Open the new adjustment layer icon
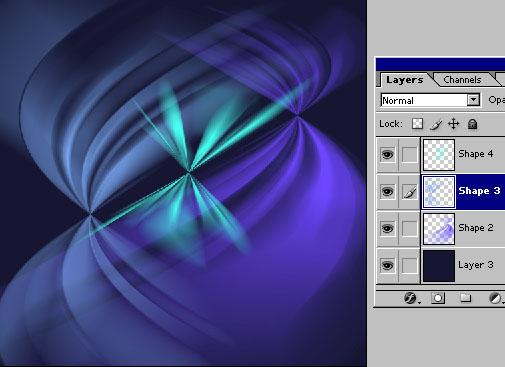This screenshot has height=367, width=505. coord(495,298)
